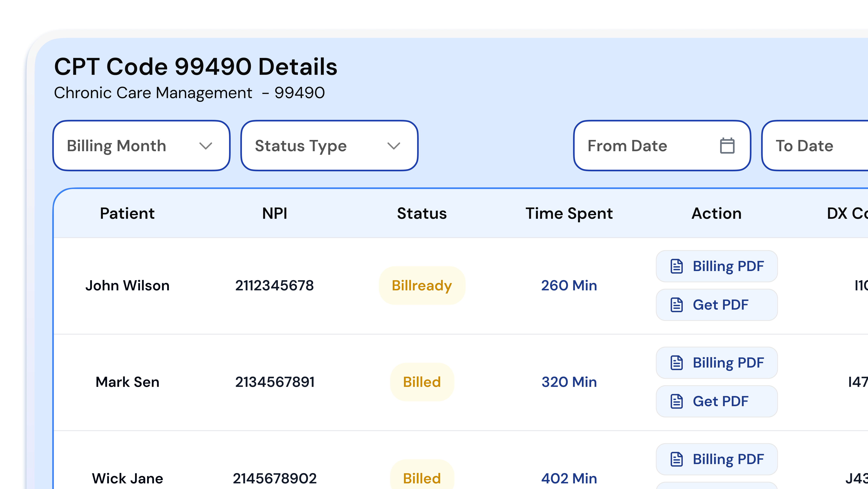Click document icon on Mark Sen's Get PDF
Viewport: 868px width, 489px height.
pyautogui.click(x=676, y=401)
